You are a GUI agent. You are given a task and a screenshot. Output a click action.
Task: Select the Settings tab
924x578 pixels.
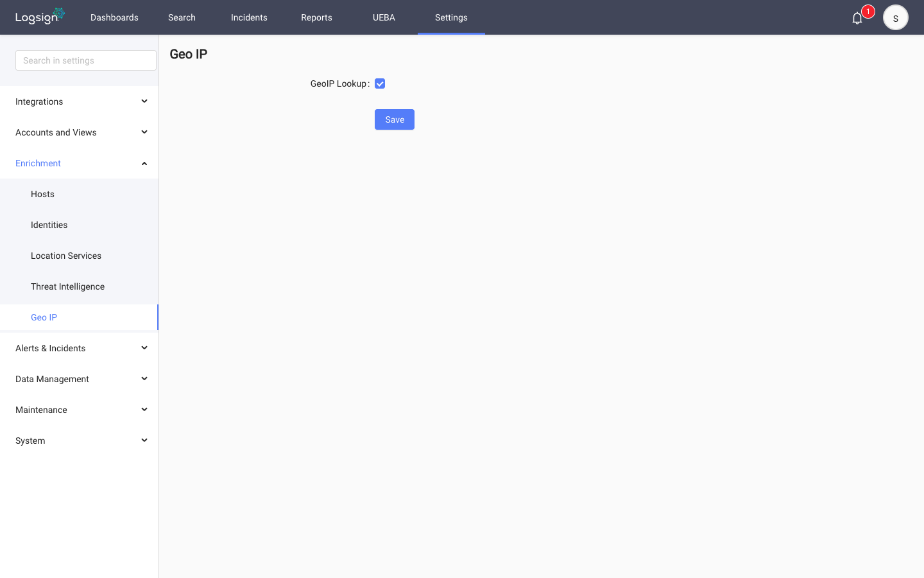(x=451, y=17)
